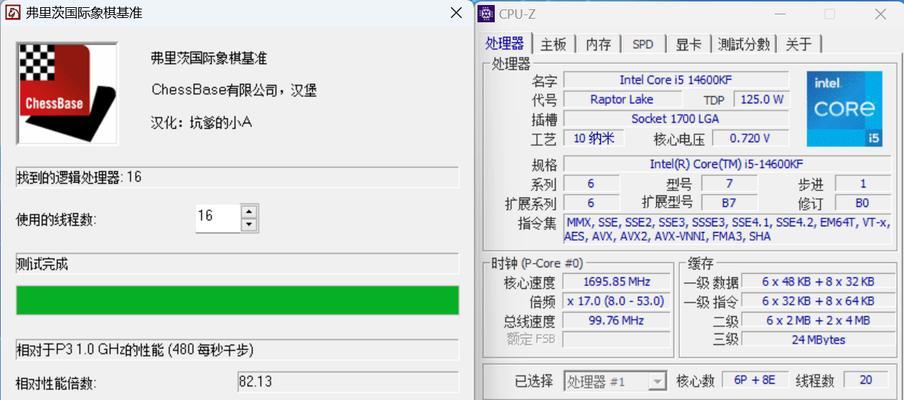Switch to the 关于 tab in CPU-Z

tap(798, 44)
